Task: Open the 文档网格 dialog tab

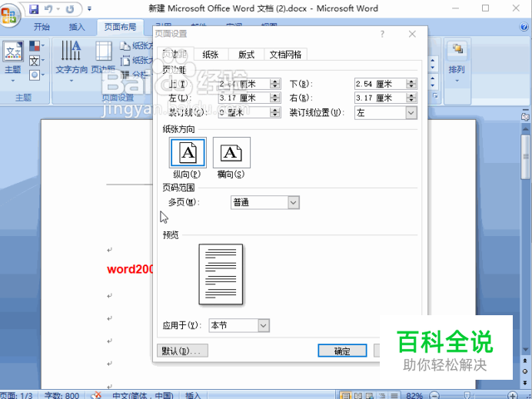Action: pyautogui.click(x=286, y=55)
